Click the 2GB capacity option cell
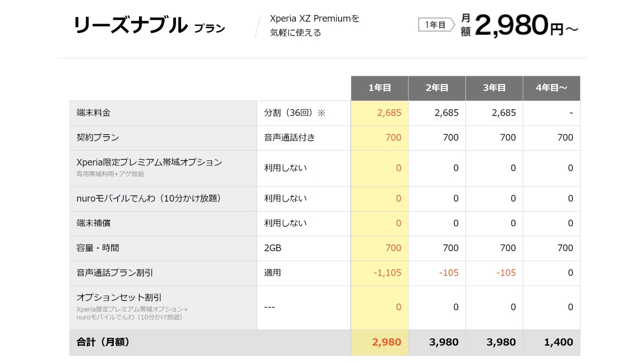 click(273, 248)
